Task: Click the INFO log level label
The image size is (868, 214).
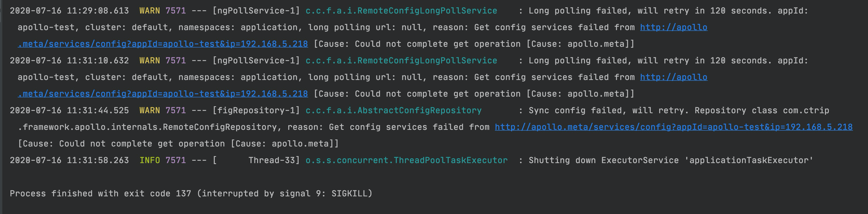Action: (x=150, y=161)
